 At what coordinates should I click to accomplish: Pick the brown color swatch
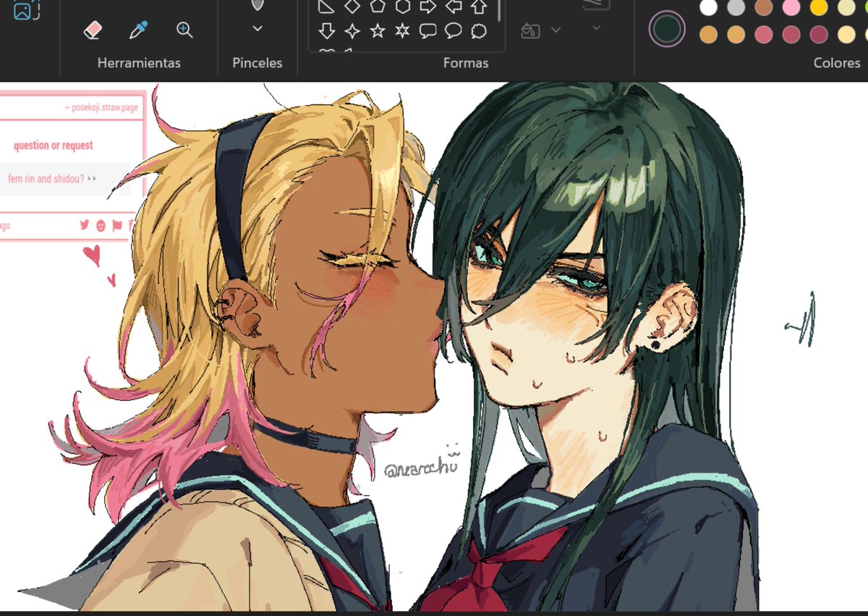(764, 7)
